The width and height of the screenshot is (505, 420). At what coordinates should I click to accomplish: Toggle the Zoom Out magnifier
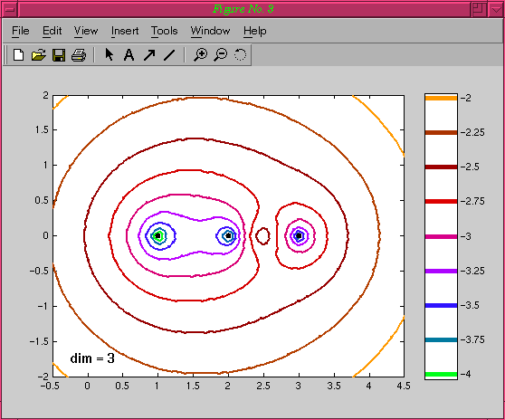click(221, 54)
